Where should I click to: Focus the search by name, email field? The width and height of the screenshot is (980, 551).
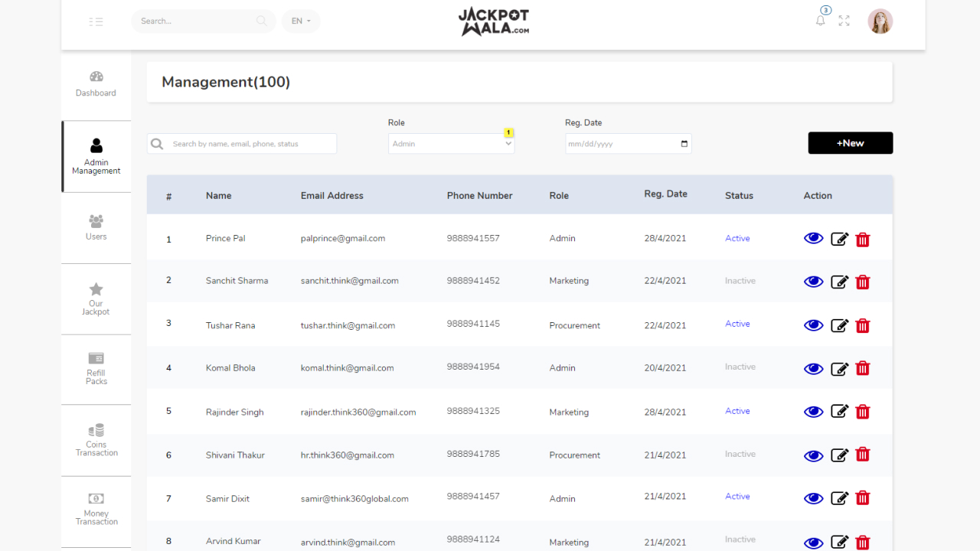[x=242, y=144]
